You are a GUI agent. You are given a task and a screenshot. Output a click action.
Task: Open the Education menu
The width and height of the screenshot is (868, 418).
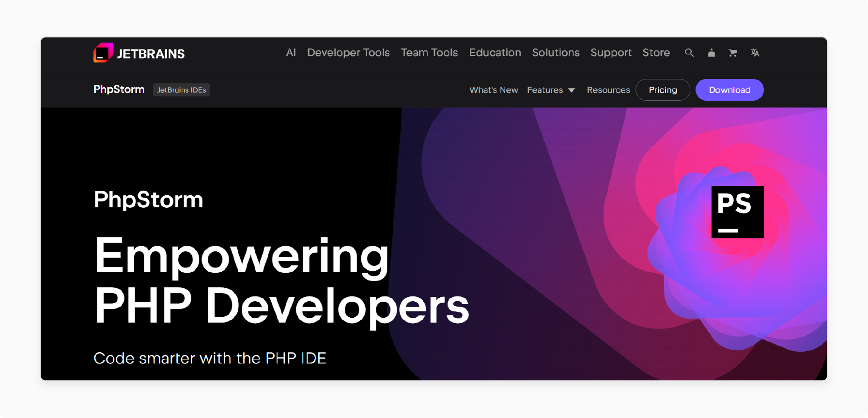(x=495, y=53)
